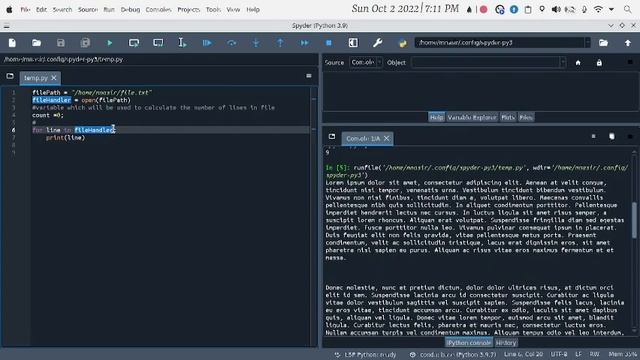The width and height of the screenshot is (640, 360).
Task: Close the temp.py tab
Action: pyautogui.click(x=54, y=78)
